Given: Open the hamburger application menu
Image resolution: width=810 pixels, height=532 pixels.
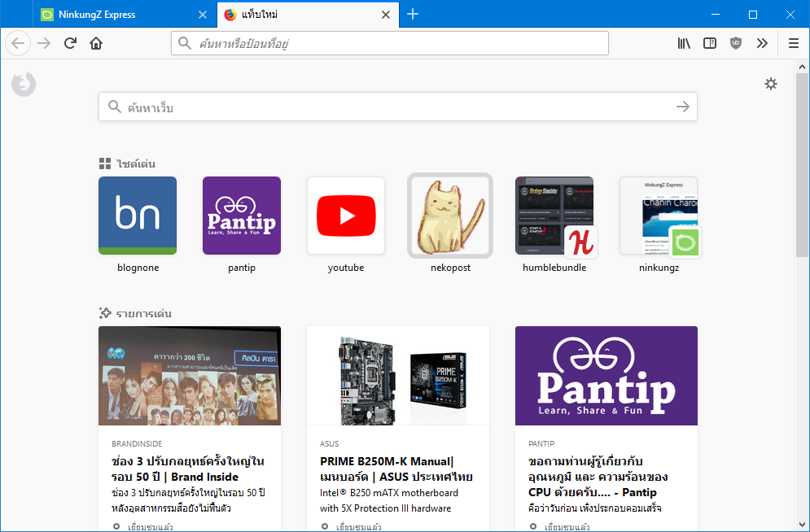Looking at the screenshot, I should [794, 43].
